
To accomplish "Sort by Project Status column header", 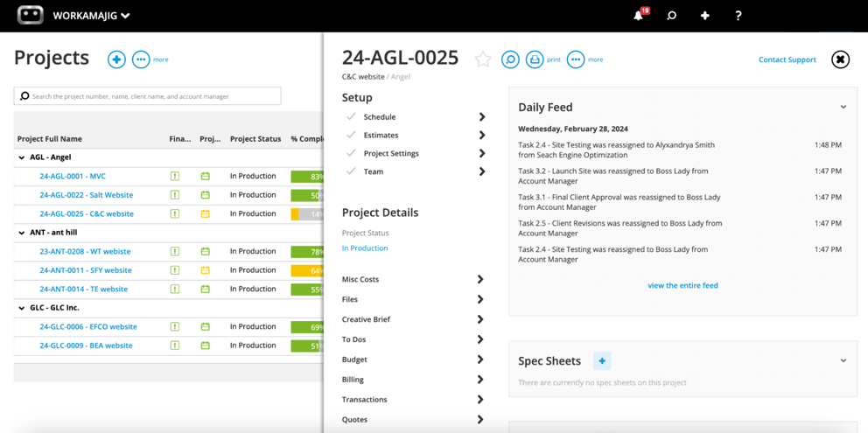I will (255, 139).
